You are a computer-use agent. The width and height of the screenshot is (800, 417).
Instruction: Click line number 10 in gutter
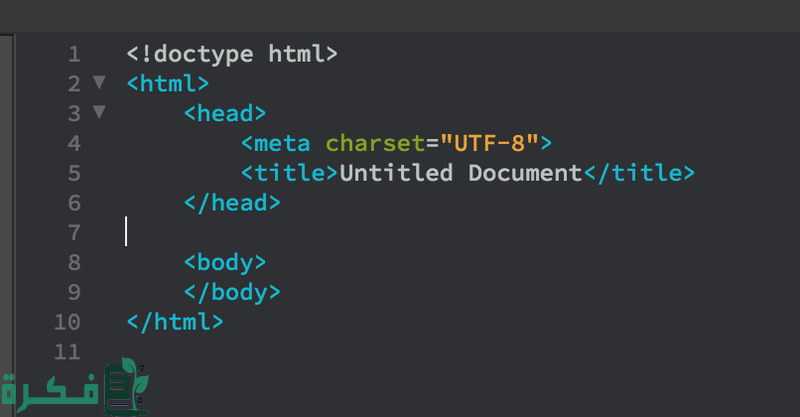pyautogui.click(x=67, y=321)
